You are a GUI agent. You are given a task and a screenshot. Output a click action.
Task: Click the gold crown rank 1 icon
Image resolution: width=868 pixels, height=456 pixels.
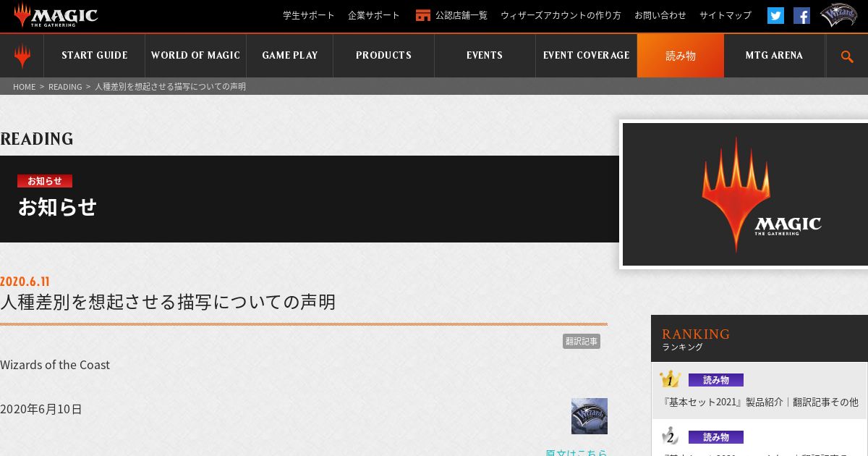(x=670, y=379)
